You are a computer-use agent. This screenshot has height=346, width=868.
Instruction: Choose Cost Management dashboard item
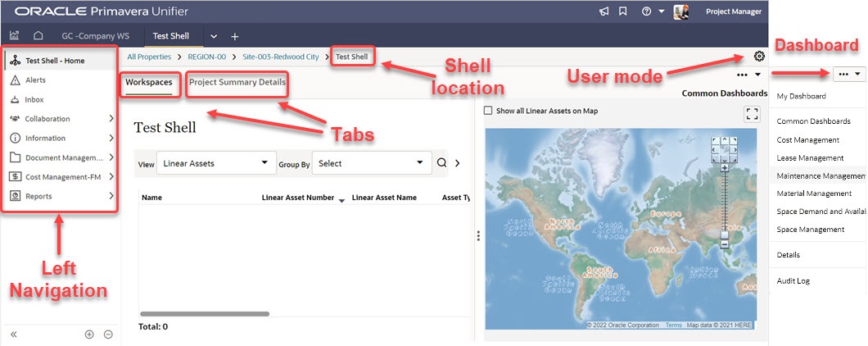808,139
